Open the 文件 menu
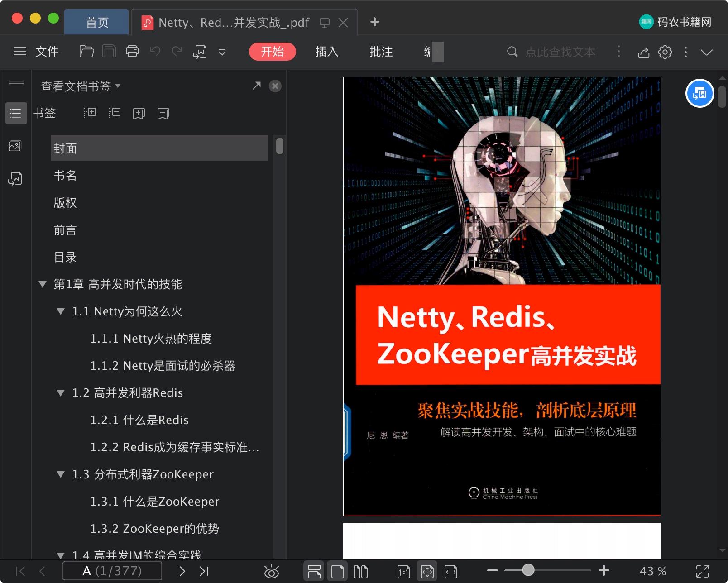 [47, 52]
